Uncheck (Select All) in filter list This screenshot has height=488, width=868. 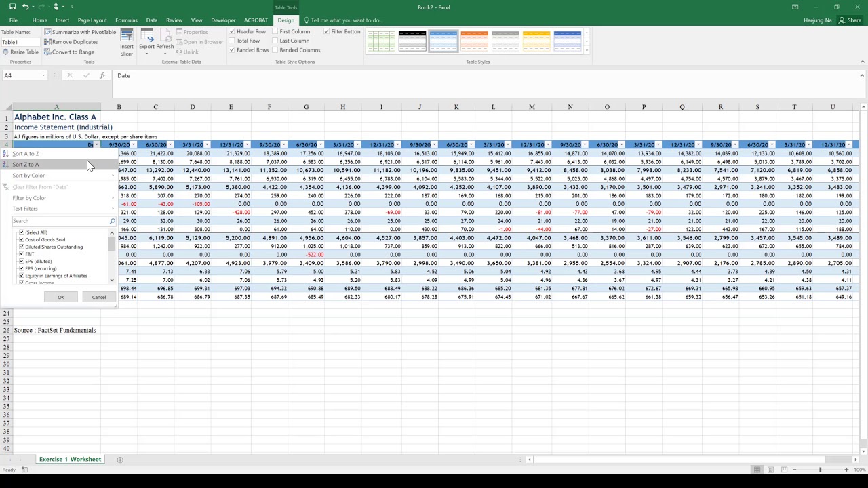(x=22, y=232)
